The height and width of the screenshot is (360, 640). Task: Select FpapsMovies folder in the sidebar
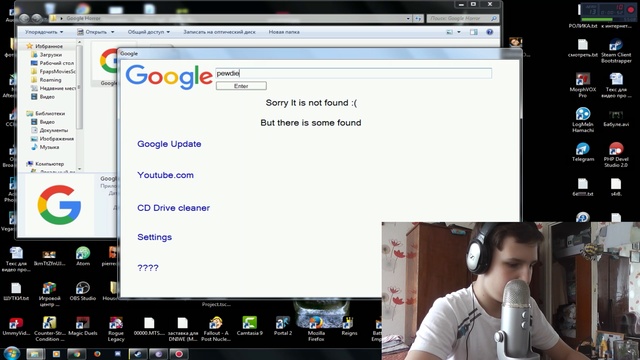[53, 71]
